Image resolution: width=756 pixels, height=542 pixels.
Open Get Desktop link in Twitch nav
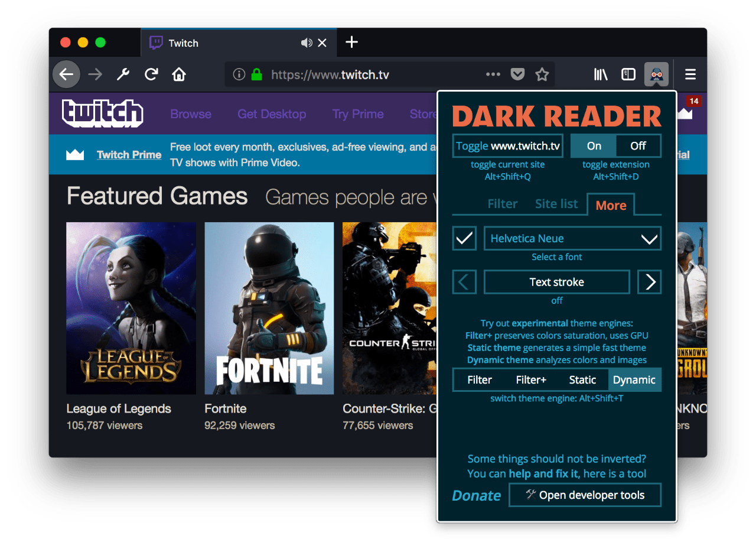(272, 114)
